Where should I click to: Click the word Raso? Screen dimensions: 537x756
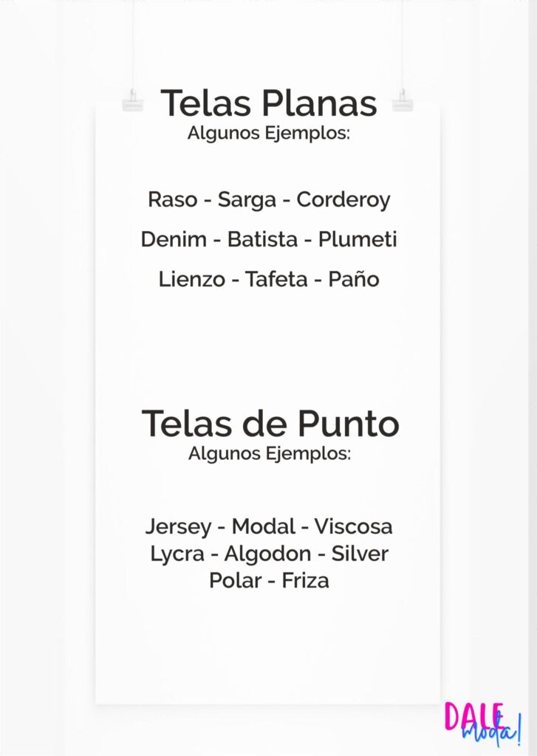pos(173,199)
